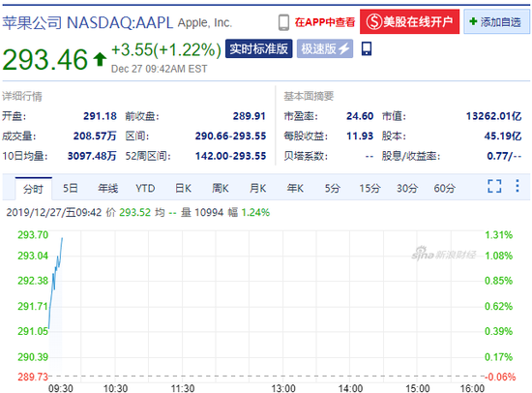Select the YTD chart tab
Image resolution: width=532 pixels, height=393 pixels.
(x=145, y=188)
